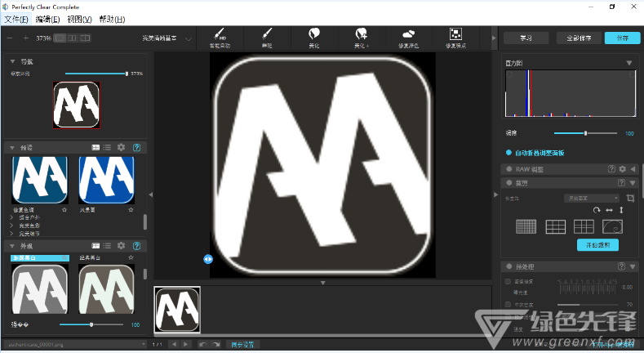
Task: Show 外观 panel as thumbnail grid
Action: (x=95, y=245)
